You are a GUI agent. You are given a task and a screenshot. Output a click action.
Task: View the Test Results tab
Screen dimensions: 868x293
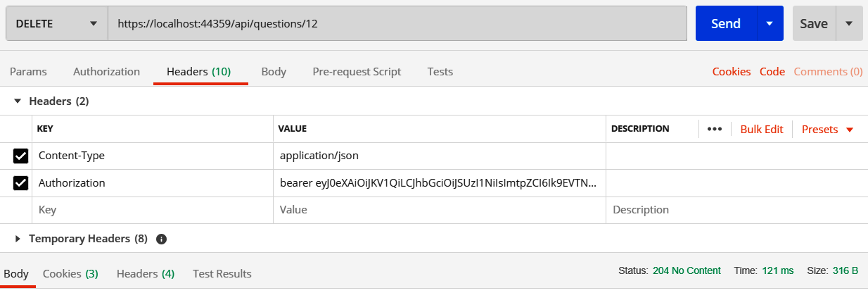[222, 273]
